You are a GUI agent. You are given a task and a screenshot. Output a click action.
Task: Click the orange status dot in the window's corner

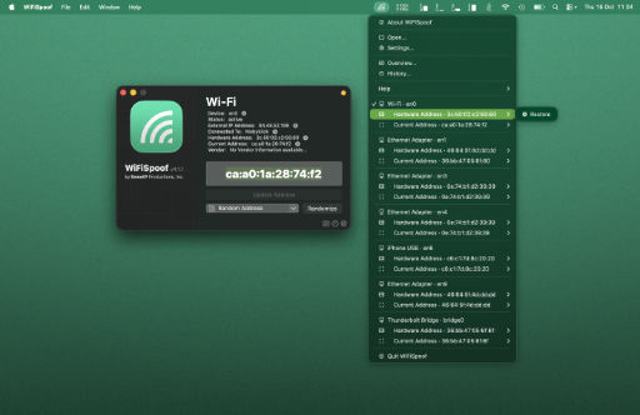(x=343, y=93)
